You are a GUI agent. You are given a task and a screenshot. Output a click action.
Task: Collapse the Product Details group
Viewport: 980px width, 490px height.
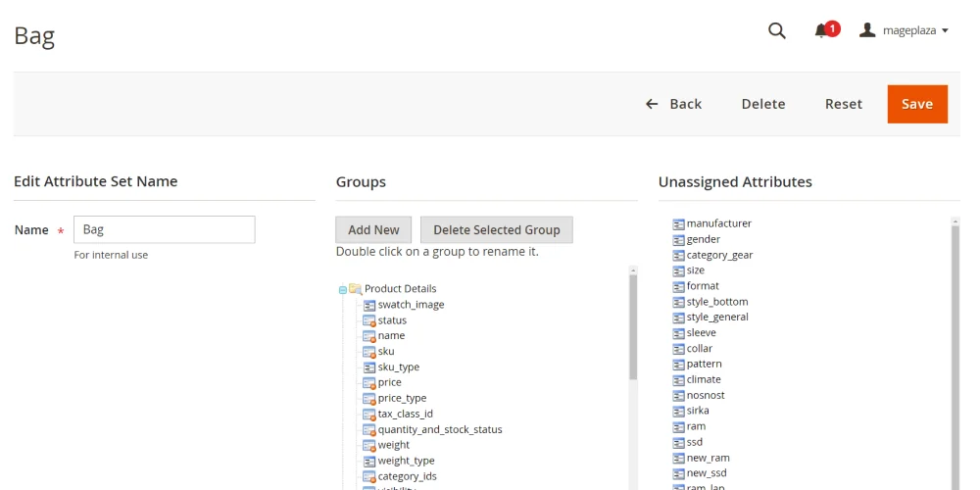click(343, 289)
